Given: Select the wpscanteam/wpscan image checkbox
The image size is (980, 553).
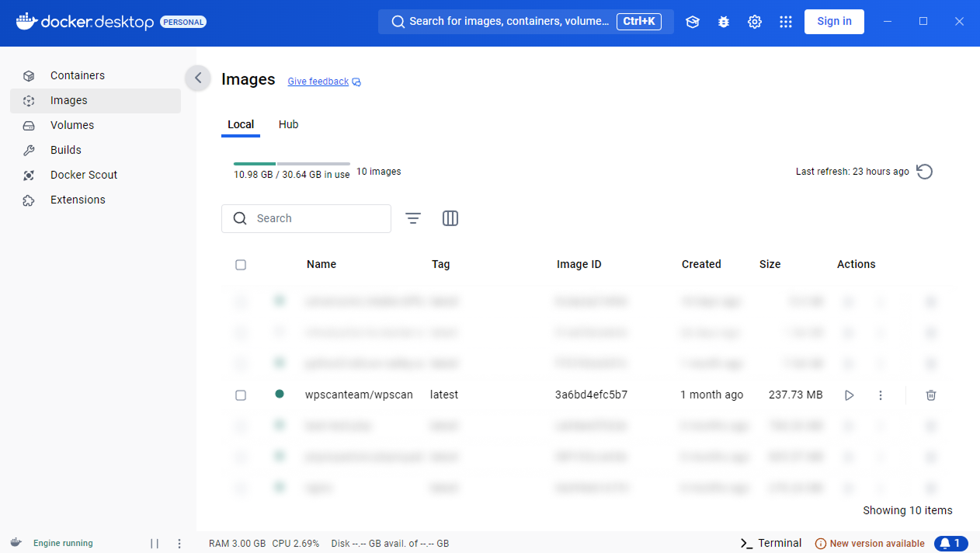Looking at the screenshot, I should click(x=241, y=395).
